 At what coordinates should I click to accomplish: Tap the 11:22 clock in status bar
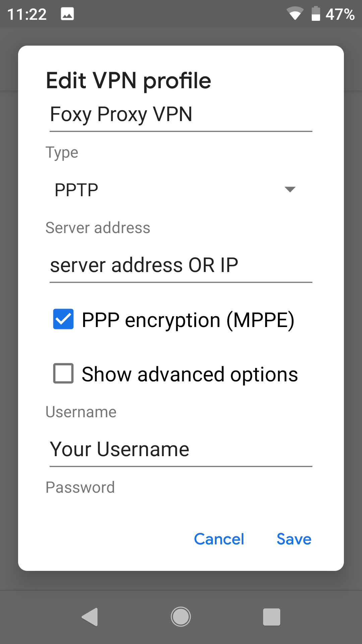point(27,14)
